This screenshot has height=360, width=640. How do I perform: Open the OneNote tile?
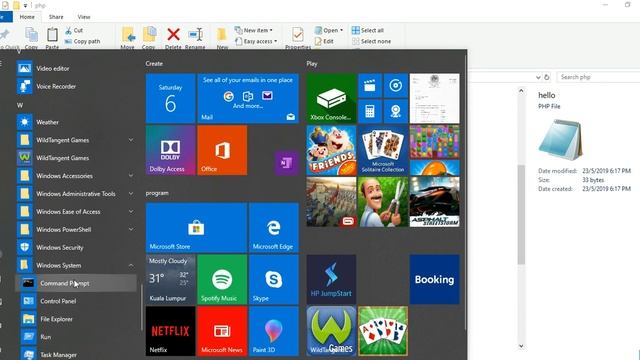point(286,163)
